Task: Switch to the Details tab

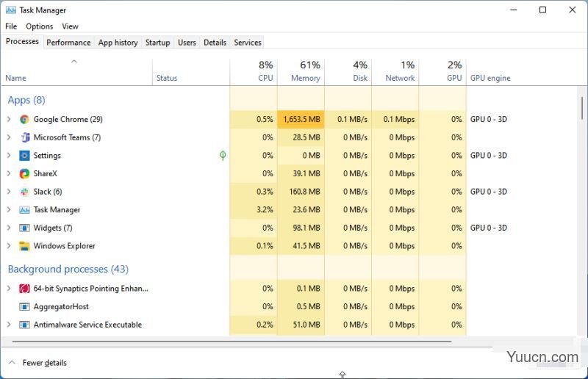Action: point(215,43)
